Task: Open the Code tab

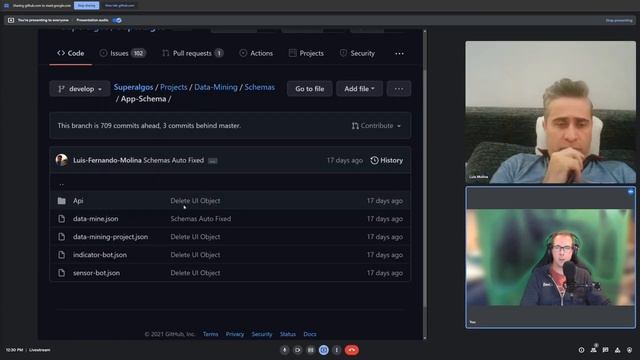Action: tap(71, 53)
